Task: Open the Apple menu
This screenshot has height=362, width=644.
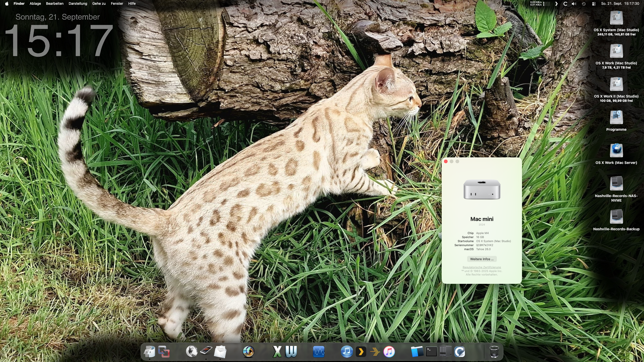Action: tap(7, 4)
